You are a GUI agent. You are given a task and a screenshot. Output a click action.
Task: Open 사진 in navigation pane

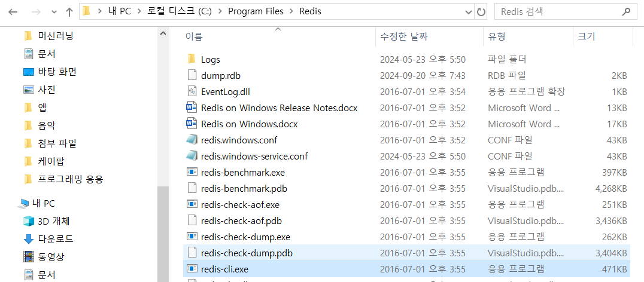tap(47, 90)
